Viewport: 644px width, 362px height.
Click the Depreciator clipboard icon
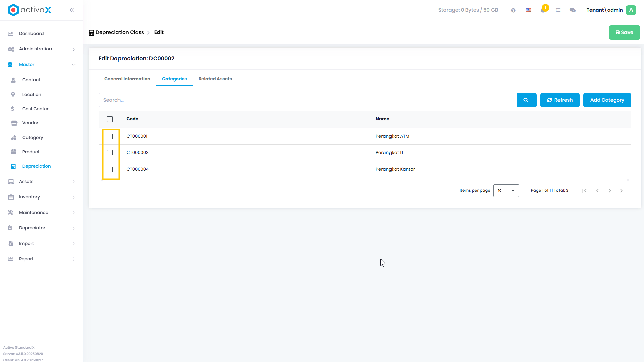pyautogui.click(x=10, y=228)
